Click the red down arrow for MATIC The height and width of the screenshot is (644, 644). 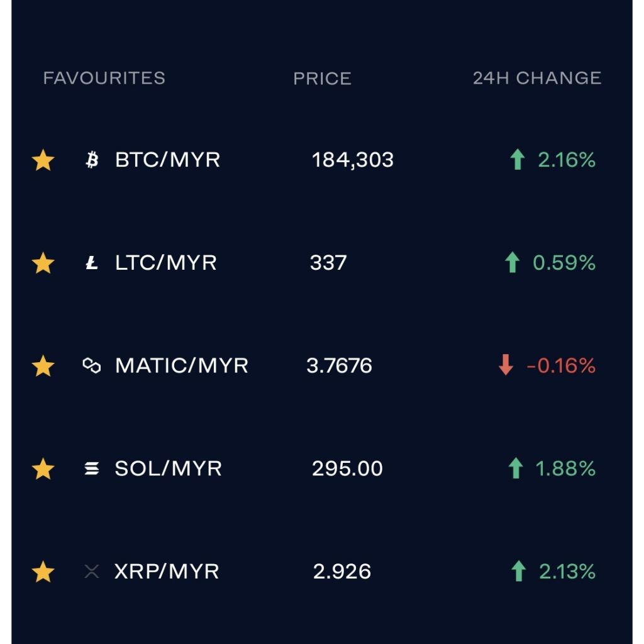[x=506, y=365]
